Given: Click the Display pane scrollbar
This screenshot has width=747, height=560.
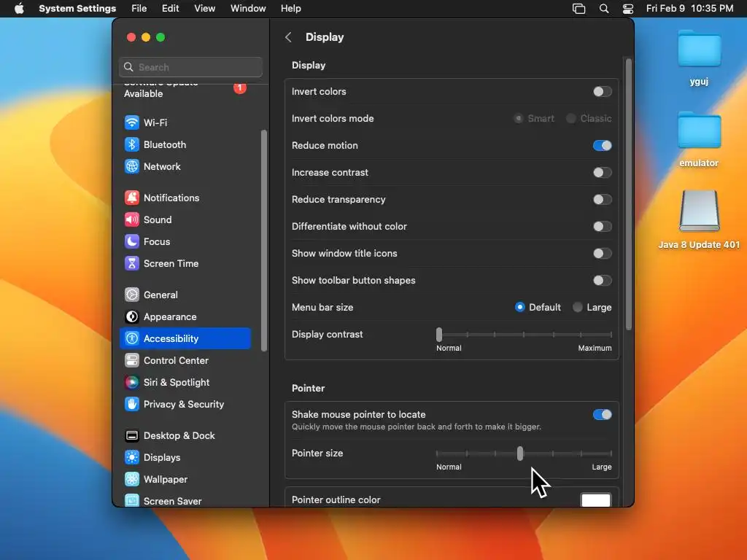Looking at the screenshot, I should pyautogui.click(x=628, y=194).
